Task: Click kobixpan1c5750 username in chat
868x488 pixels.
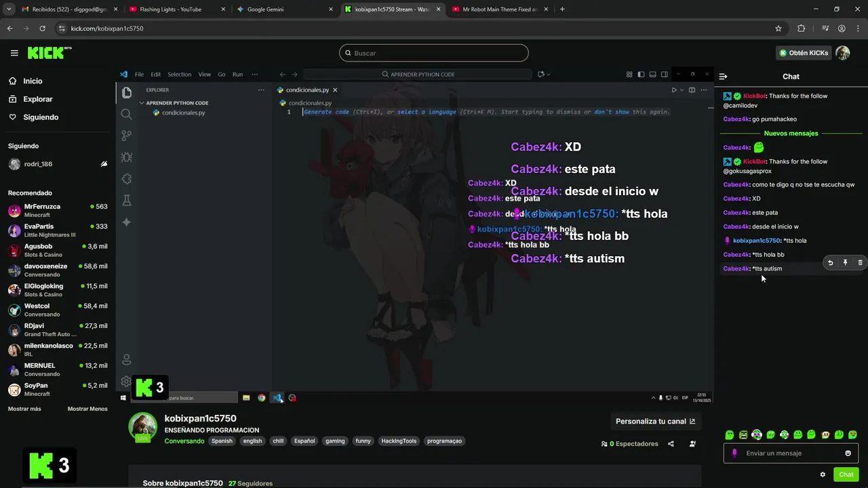Action: click(x=757, y=241)
